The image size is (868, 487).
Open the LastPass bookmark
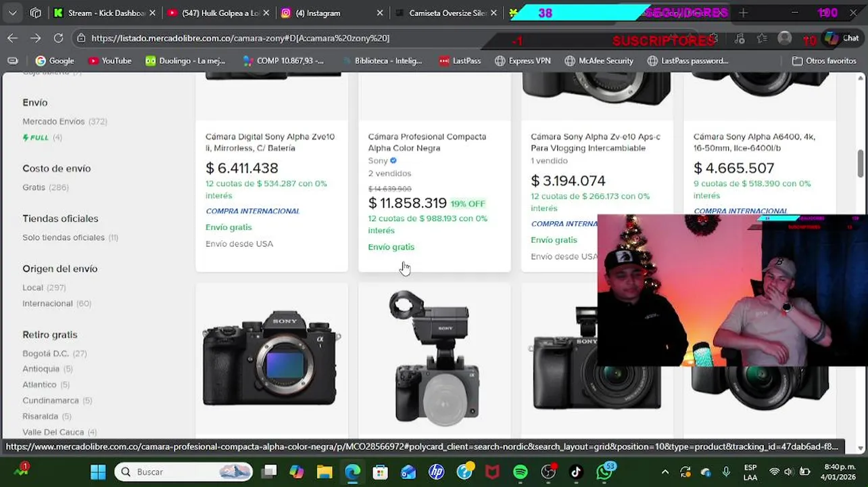point(460,61)
